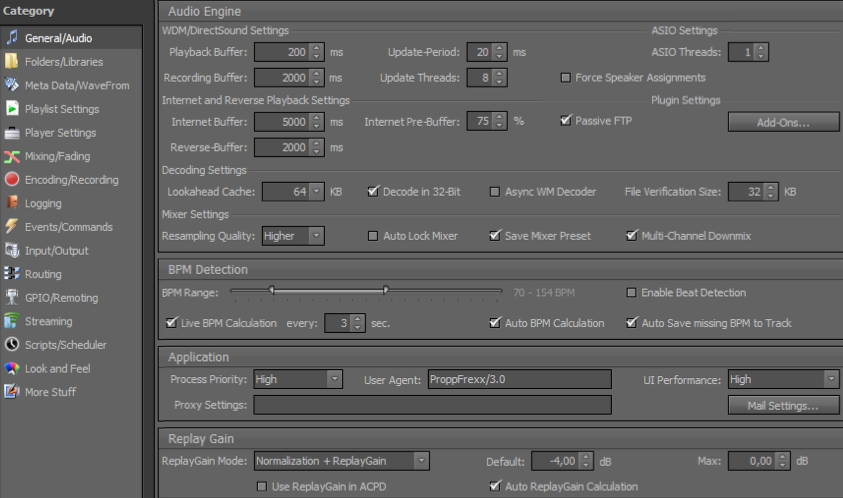Screen dimensions: 843x498
Task: Click the Add-Ons... button
Action: point(783,122)
